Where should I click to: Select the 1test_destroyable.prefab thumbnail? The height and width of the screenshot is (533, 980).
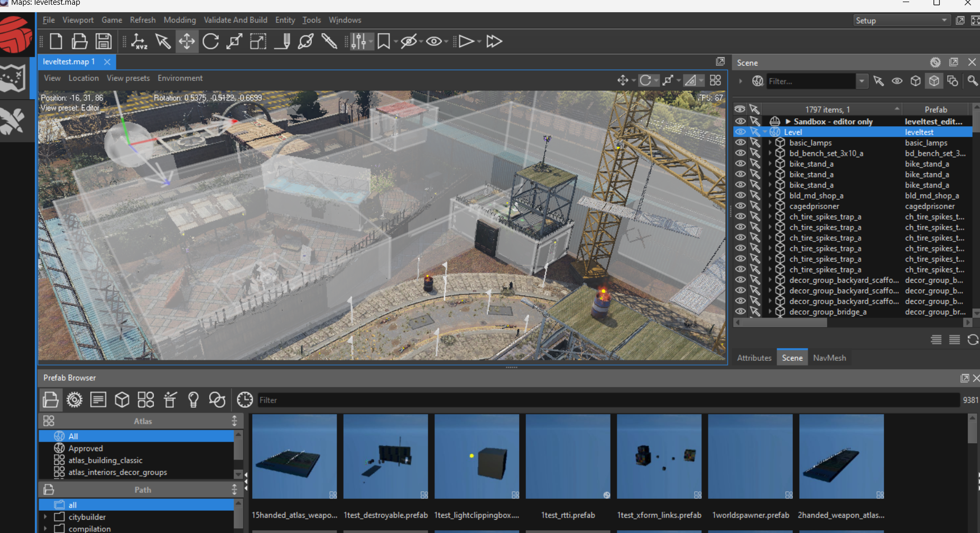pos(385,456)
